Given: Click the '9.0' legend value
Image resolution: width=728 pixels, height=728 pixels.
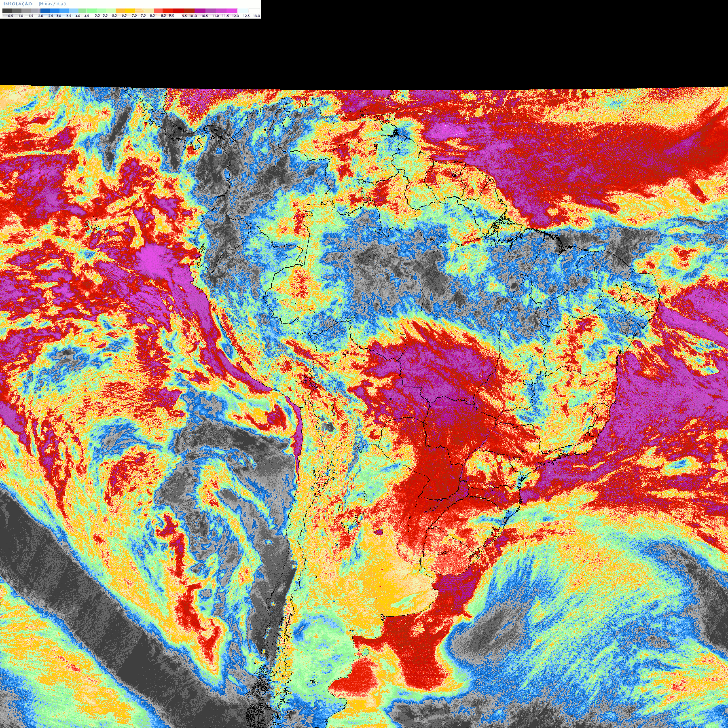Looking at the screenshot, I should pos(171,15).
